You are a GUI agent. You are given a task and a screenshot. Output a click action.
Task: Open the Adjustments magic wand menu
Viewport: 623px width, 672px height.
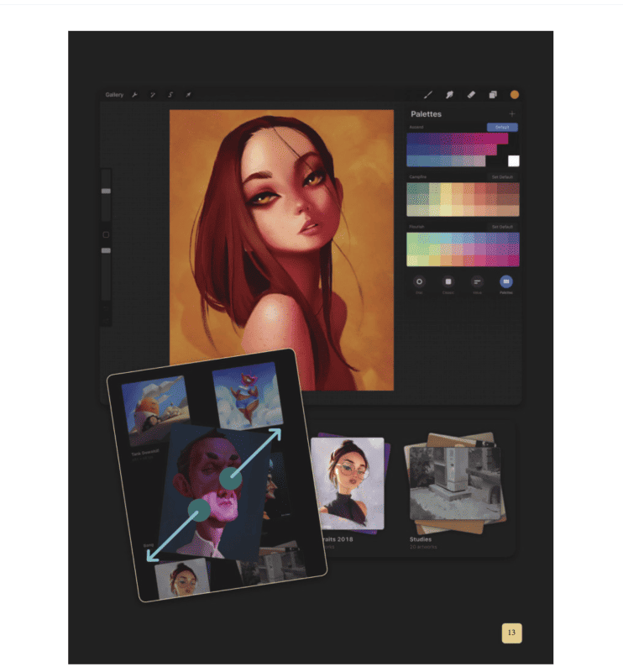point(153,95)
